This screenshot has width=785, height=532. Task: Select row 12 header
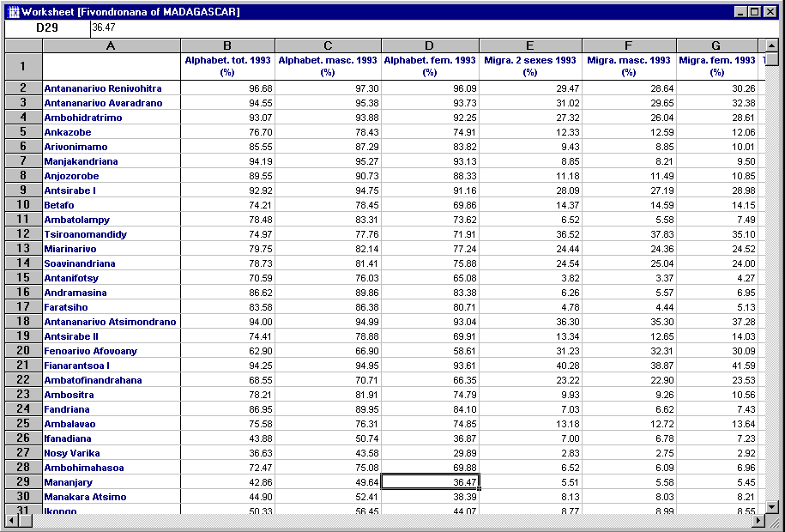coord(23,234)
